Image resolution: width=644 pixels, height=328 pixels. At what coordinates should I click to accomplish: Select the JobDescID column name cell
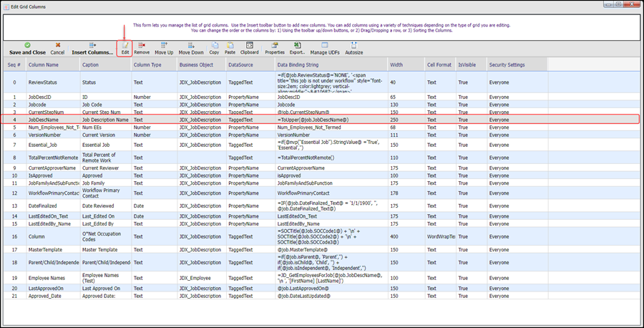coord(53,97)
